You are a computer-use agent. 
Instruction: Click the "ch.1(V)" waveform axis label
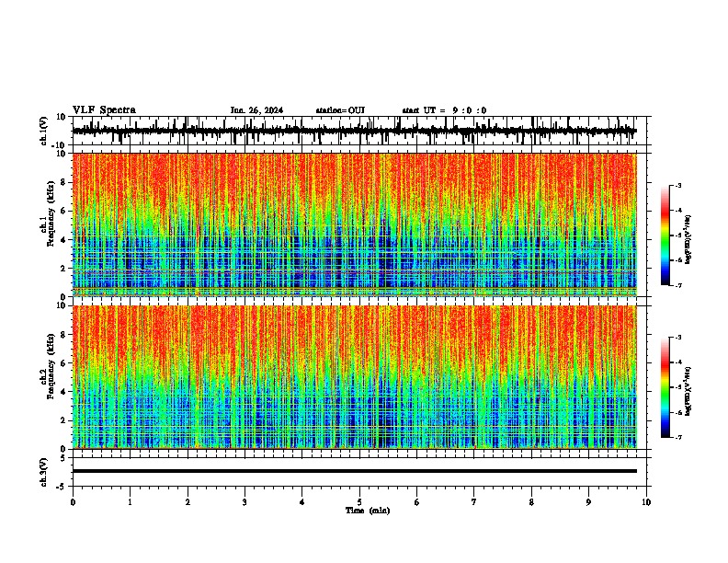click(44, 131)
